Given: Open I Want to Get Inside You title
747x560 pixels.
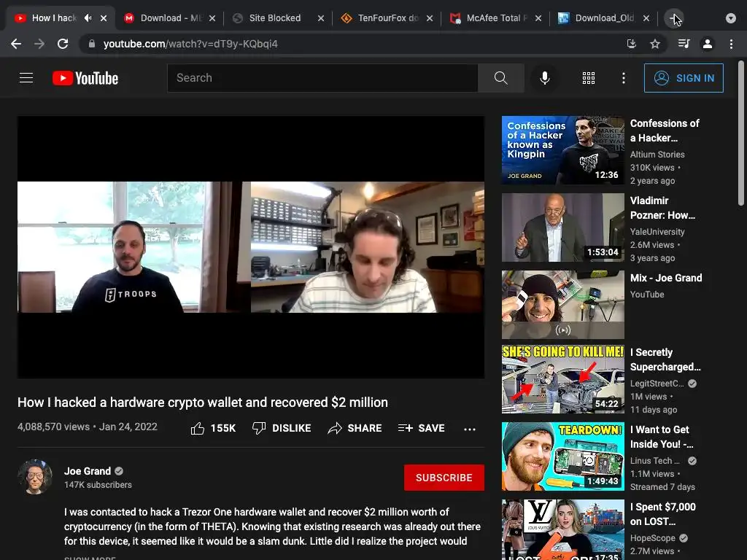Looking at the screenshot, I should (x=662, y=437).
